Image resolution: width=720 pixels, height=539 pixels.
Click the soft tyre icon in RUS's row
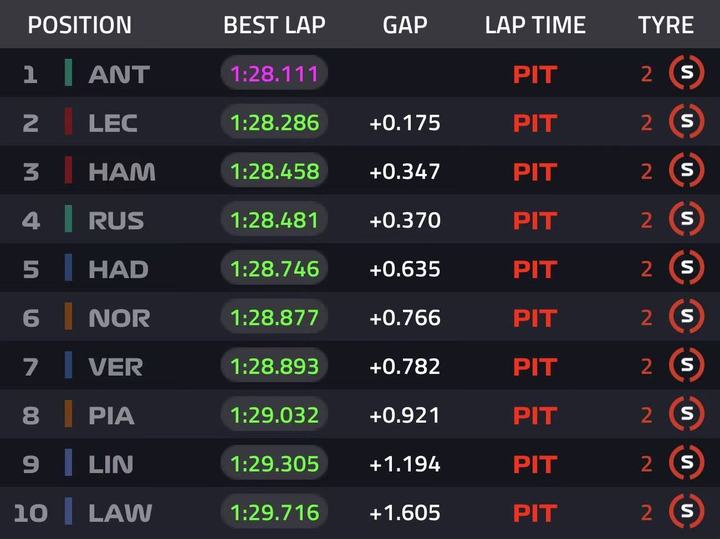pos(686,219)
